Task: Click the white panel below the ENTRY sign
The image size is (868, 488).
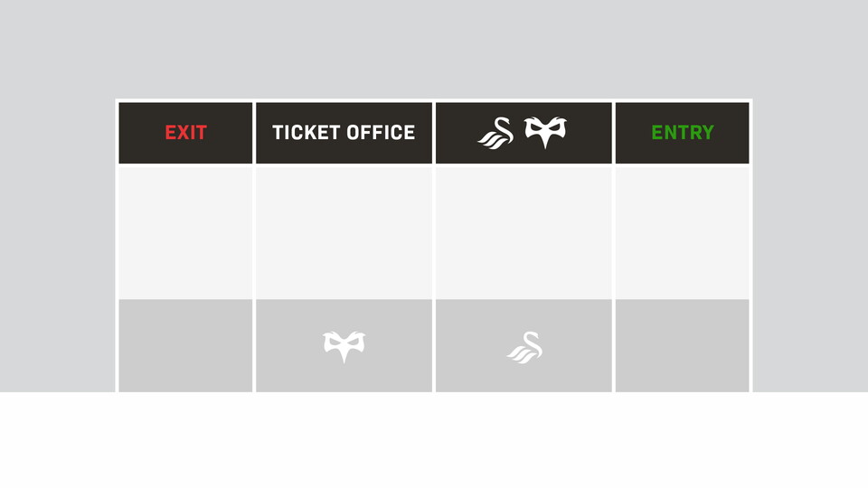Action: [683, 232]
